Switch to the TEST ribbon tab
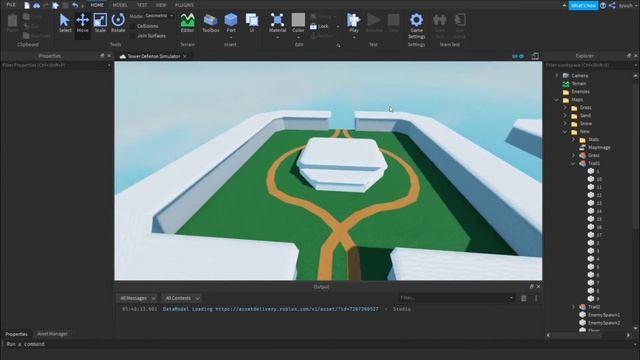 coord(142,5)
